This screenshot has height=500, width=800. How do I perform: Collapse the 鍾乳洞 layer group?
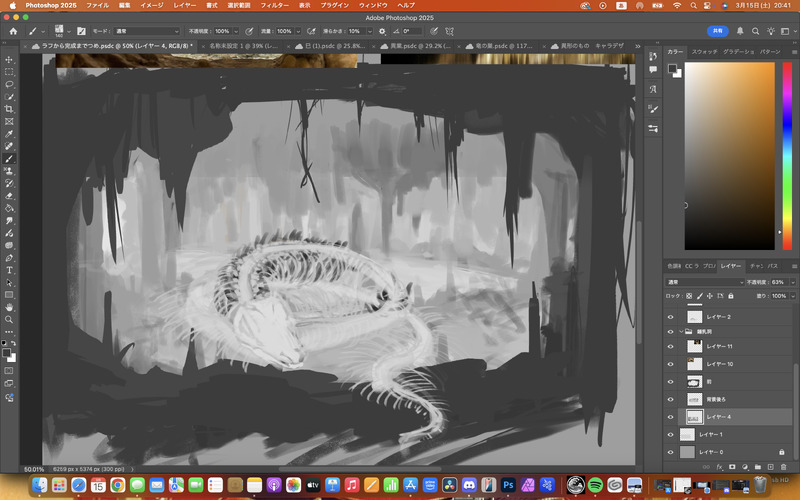coord(680,330)
